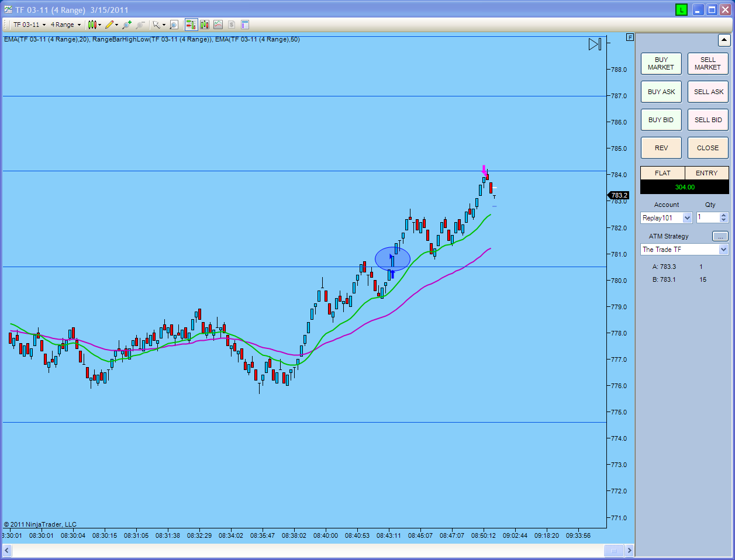
Task: Click the zoom in magnifier icon
Action: point(126,25)
